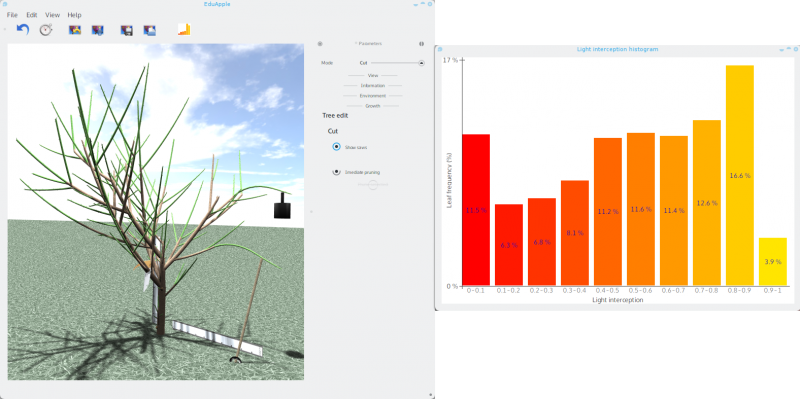Open the File menu
Image resolution: width=800 pixels, height=399 pixels.
[x=12, y=15]
